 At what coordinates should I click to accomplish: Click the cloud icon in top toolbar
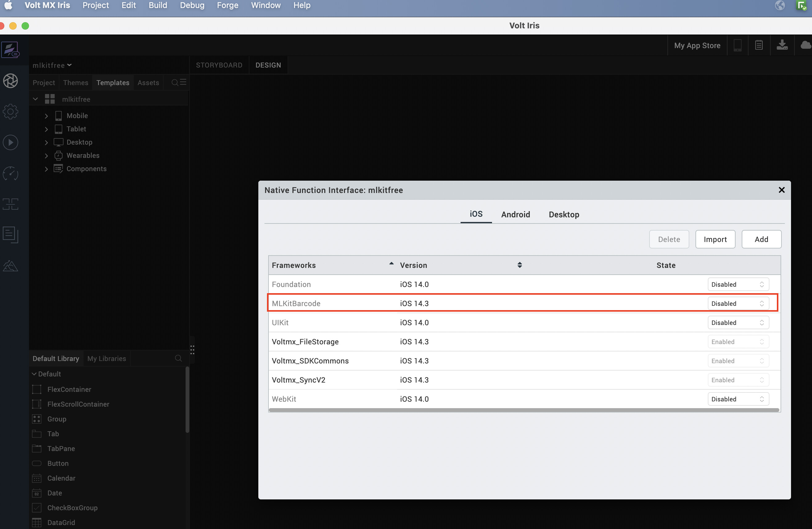(x=806, y=45)
